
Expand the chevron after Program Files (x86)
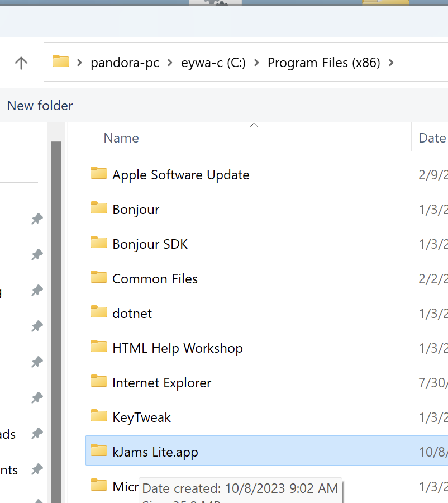tap(391, 63)
